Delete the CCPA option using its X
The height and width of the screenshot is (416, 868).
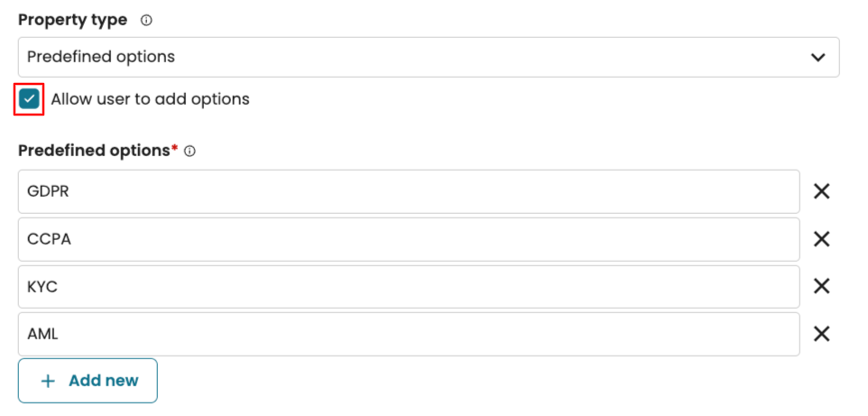click(x=822, y=239)
